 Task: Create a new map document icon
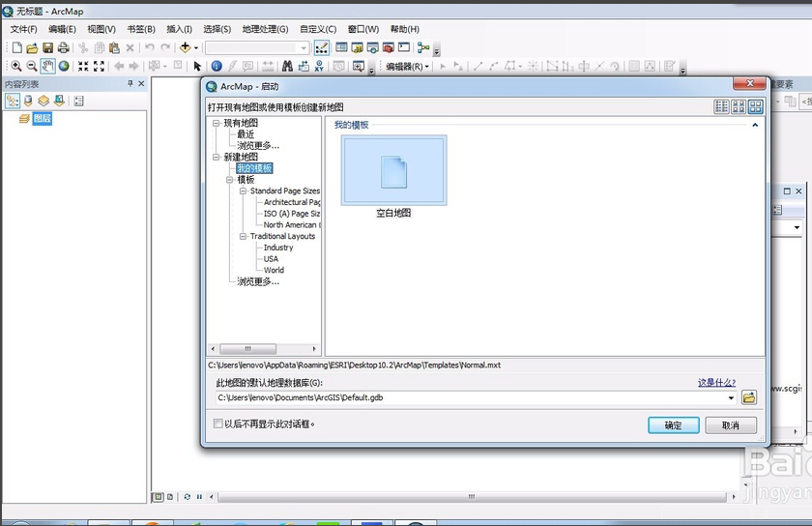point(16,48)
